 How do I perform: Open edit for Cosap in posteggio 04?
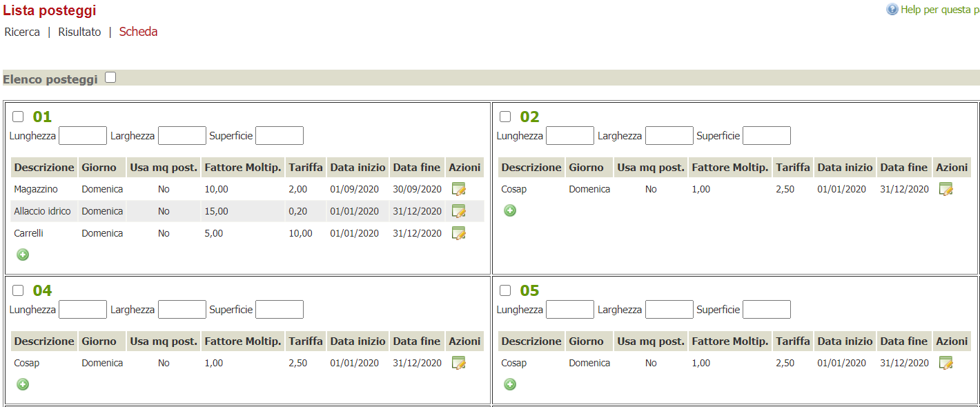pyautogui.click(x=458, y=363)
